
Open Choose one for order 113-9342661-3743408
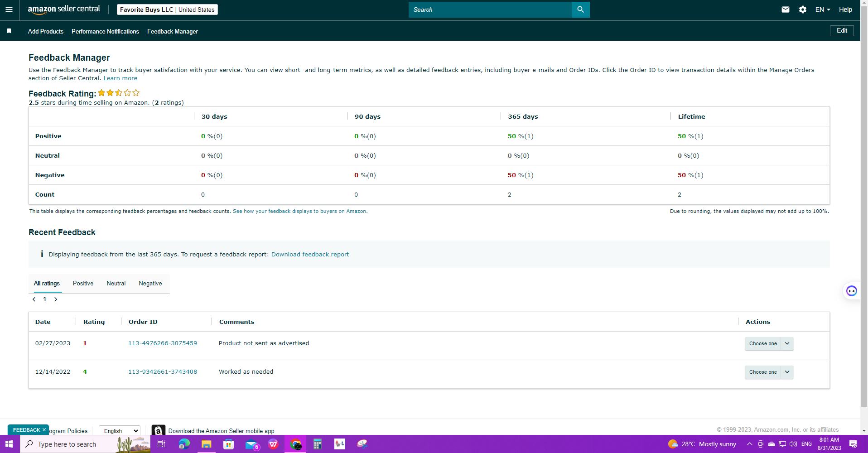pos(763,372)
